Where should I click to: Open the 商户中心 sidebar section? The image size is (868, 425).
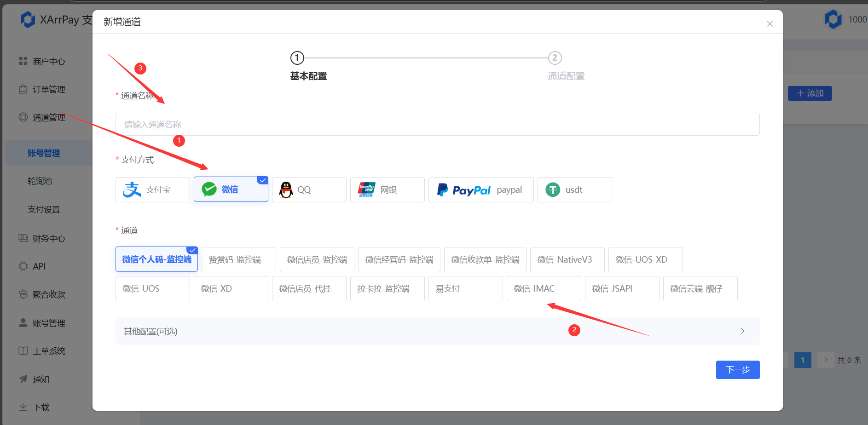48,61
